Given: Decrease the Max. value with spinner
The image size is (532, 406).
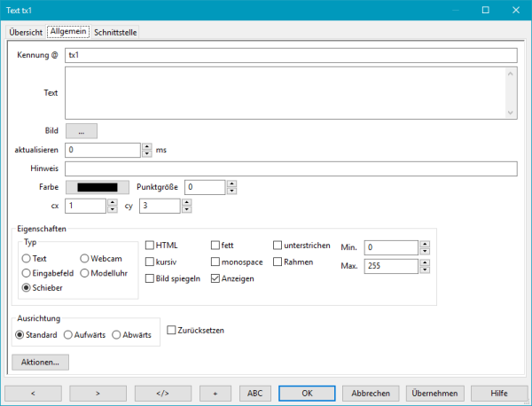Looking at the screenshot, I should 412,269.
